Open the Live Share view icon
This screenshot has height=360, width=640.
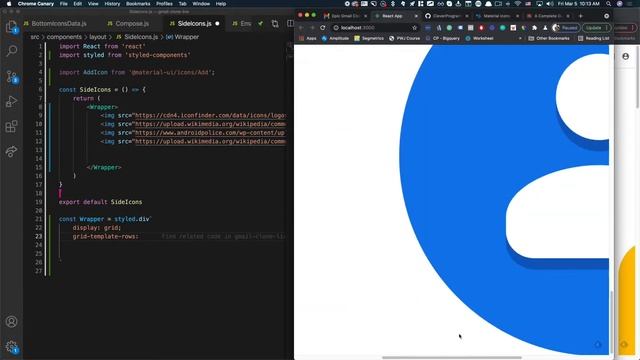click(11, 151)
